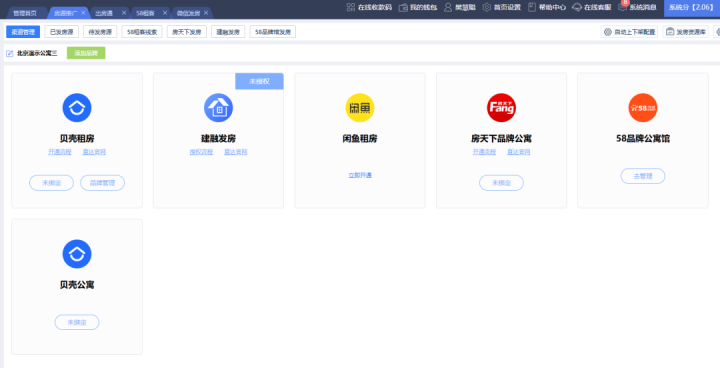720x368 pixels.
Task: Click the 贝壳公寓 card title
Action: point(77,285)
